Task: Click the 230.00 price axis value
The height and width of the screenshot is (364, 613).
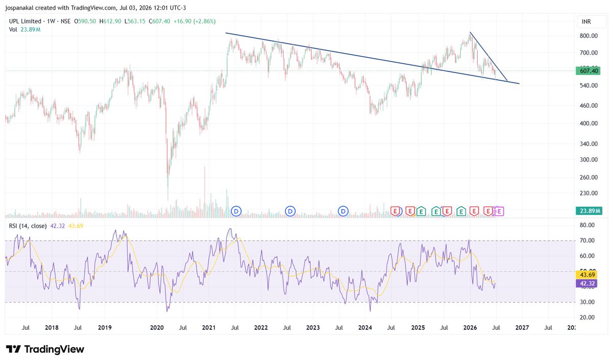Action: click(x=589, y=193)
